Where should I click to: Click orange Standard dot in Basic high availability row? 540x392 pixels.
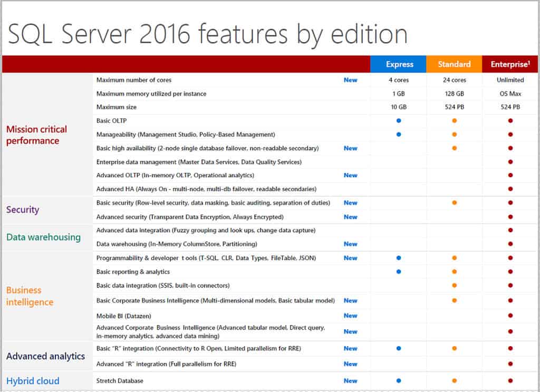[x=454, y=148]
